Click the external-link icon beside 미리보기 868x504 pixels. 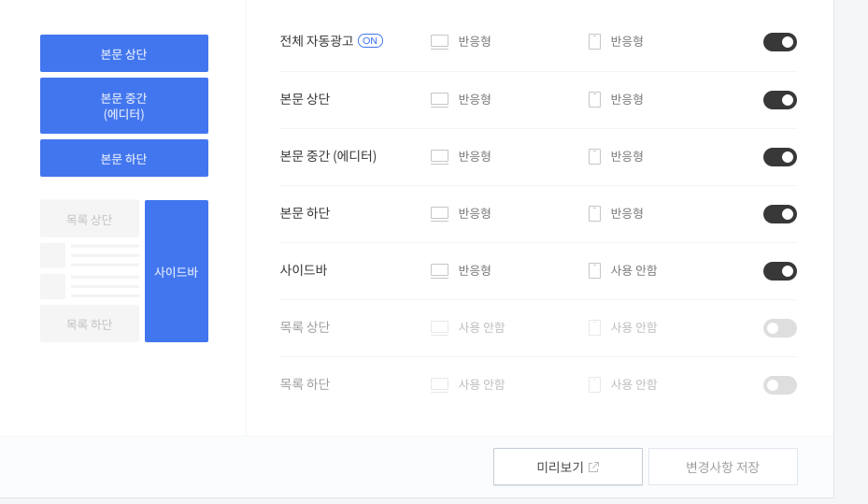(x=593, y=467)
